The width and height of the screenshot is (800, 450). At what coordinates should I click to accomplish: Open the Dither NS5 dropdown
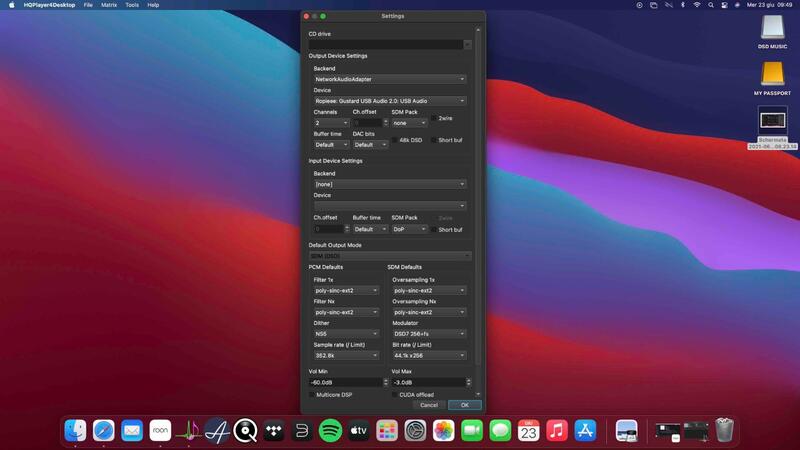coord(346,334)
